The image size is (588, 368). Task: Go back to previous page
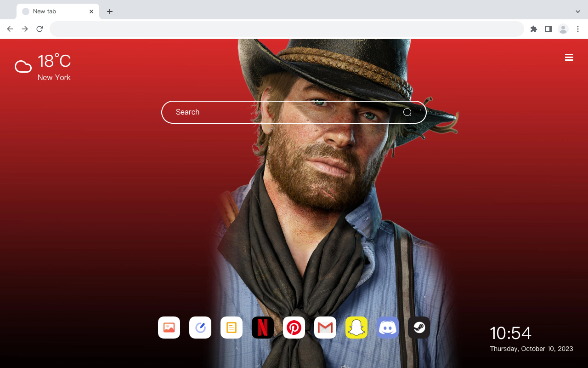[x=10, y=29]
